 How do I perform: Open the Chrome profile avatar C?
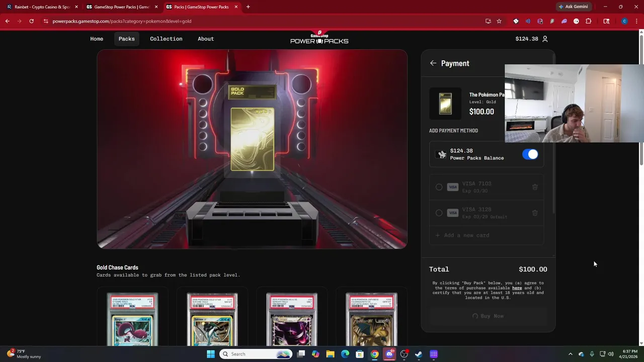pyautogui.click(x=624, y=21)
